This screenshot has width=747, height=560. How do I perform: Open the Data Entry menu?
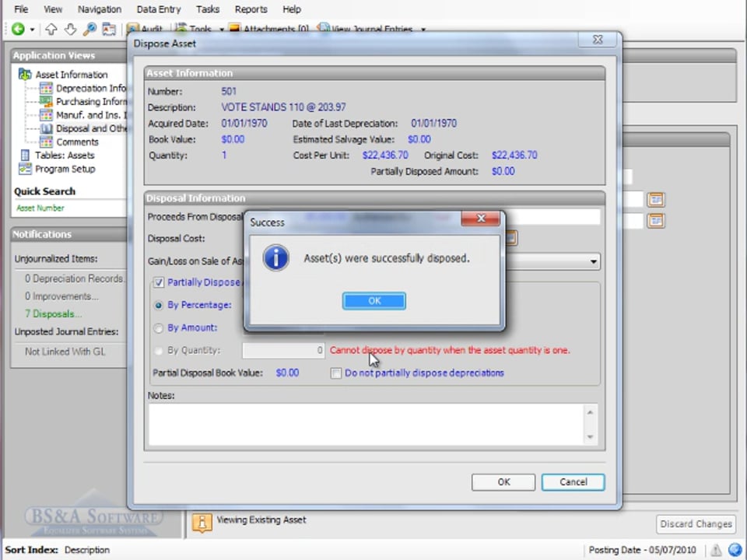[159, 9]
